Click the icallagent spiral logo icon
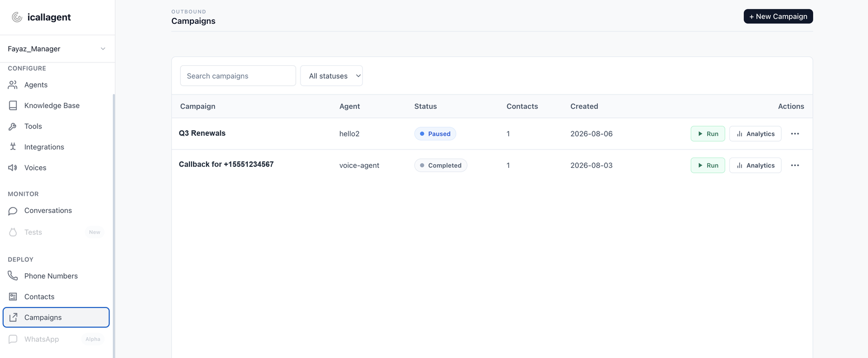 [x=17, y=17]
